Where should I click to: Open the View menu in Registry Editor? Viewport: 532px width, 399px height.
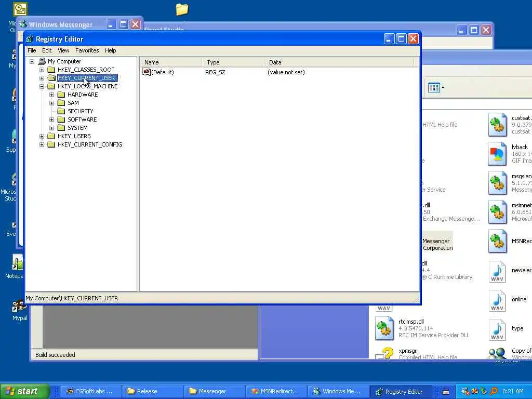pos(63,50)
